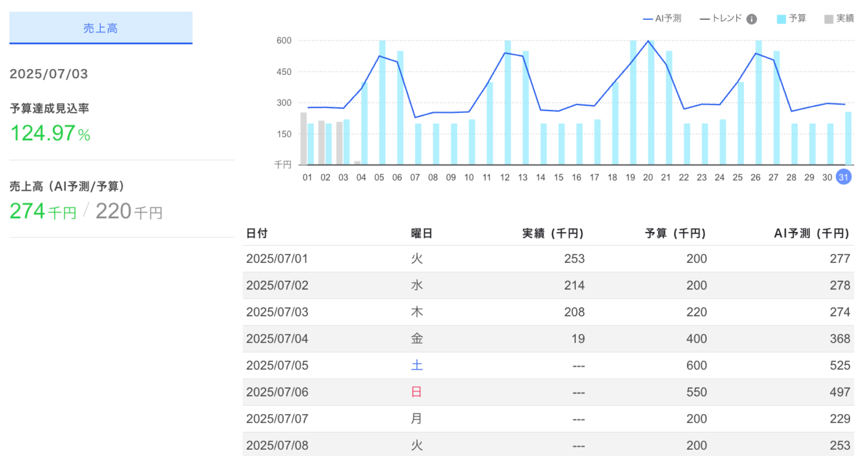The width and height of the screenshot is (868, 456).
Task: Click 木 in the 2025/07/03 row
Action: point(417,312)
